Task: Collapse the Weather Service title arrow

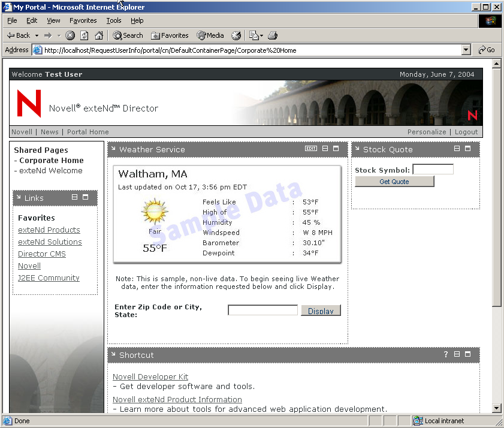Action: [113, 148]
